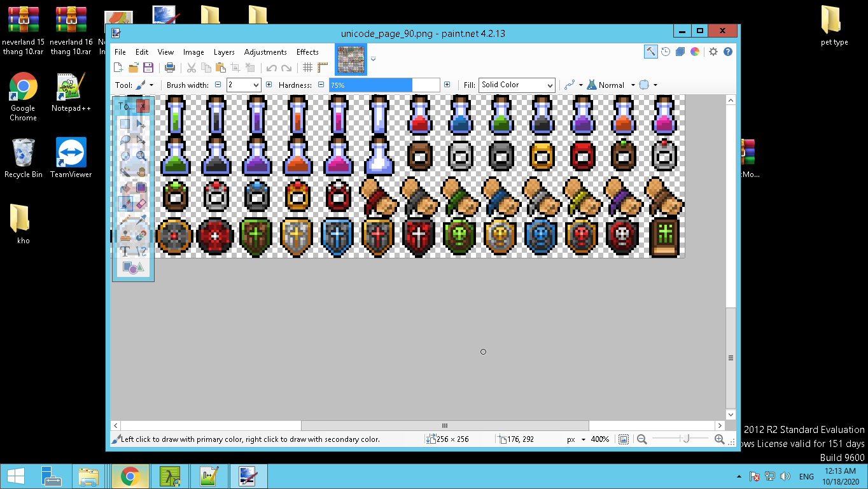Close the Tools floating panel
868x489 pixels.
[x=143, y=106]
